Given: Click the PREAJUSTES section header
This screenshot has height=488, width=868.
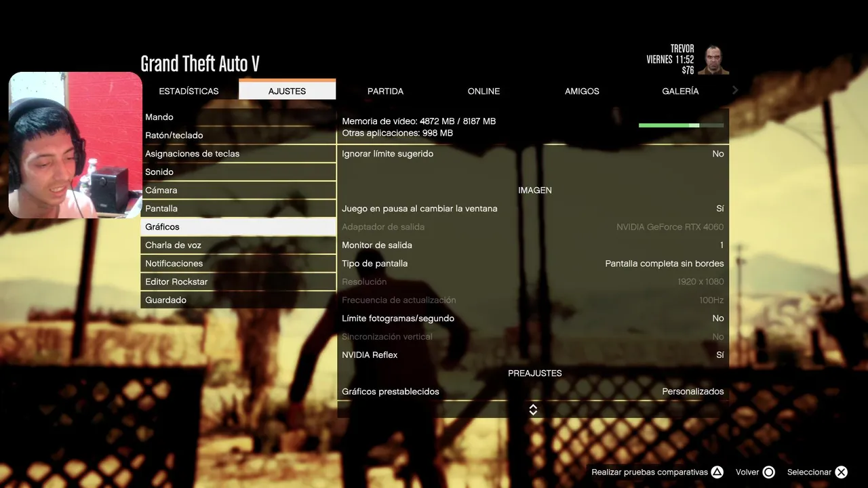Looking at the screenshot, I should coord(535,373).
